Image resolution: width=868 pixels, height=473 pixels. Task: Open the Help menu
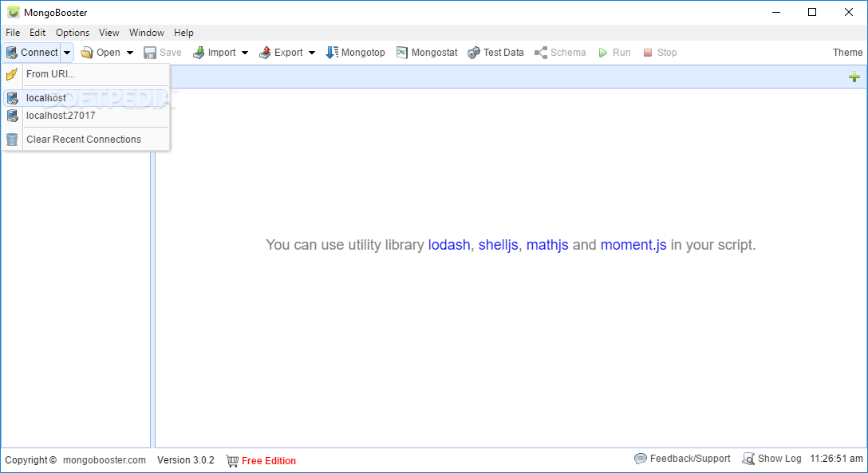(183, 33)
